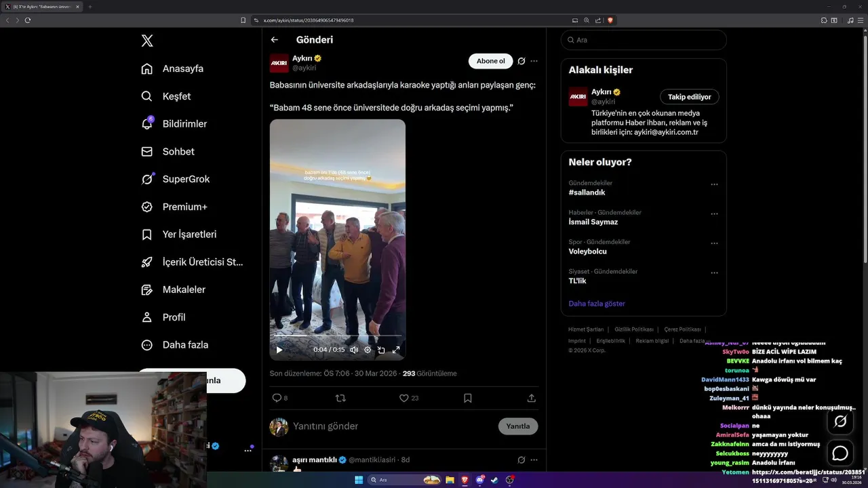The height and width of the screenshot is (488, 868).
Task: Open TL'lik trending topic
Action: (578, 281)
